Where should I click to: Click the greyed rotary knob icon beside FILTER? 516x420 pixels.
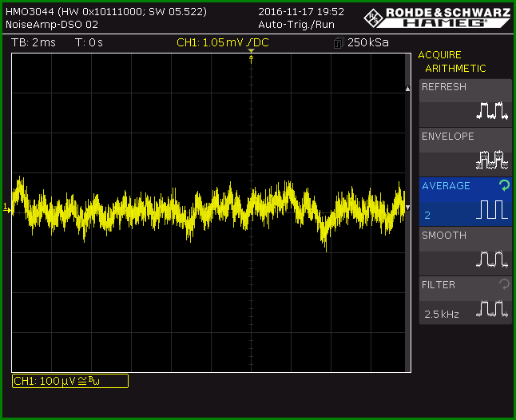[505, 283]
